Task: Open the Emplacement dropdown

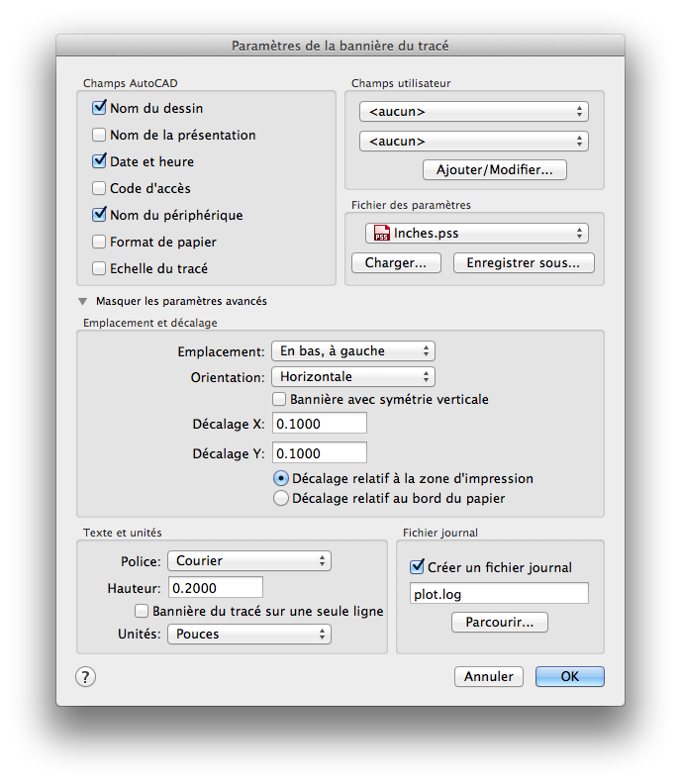Action: [x=353, y=351]
